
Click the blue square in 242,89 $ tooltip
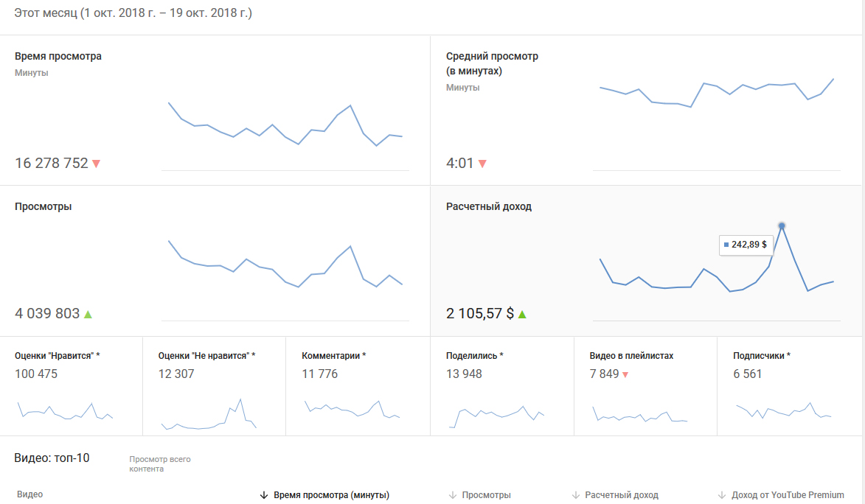click(726, 245)
